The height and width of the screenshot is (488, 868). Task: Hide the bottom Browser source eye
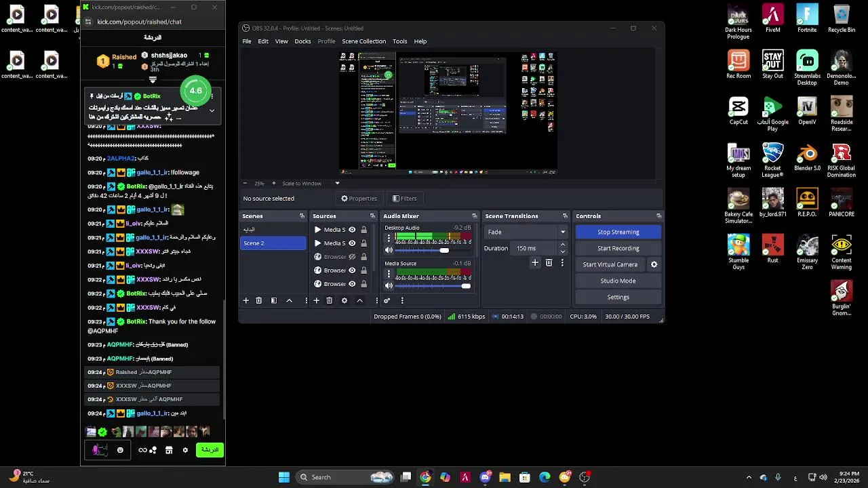[x=352, y=284]
